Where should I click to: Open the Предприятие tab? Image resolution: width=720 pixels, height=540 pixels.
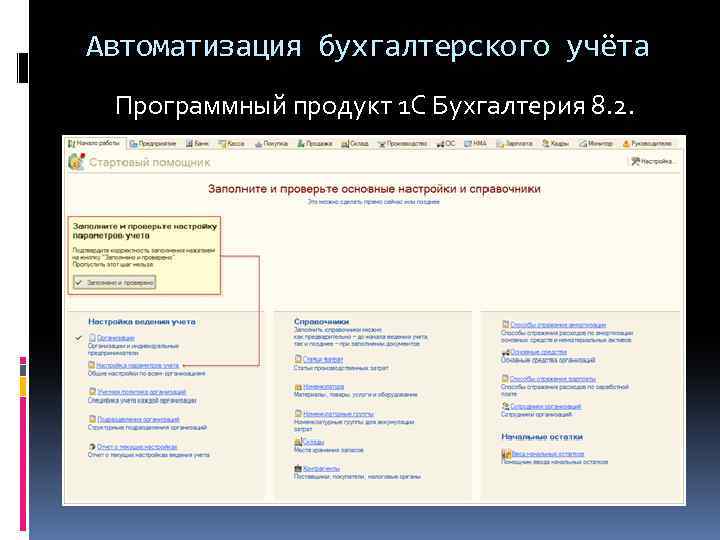click(153, 144)
